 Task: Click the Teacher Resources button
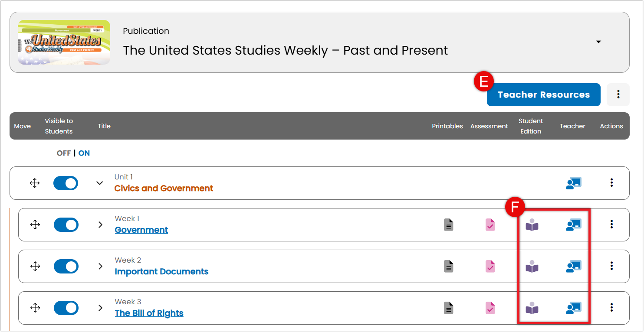point(543,94)
